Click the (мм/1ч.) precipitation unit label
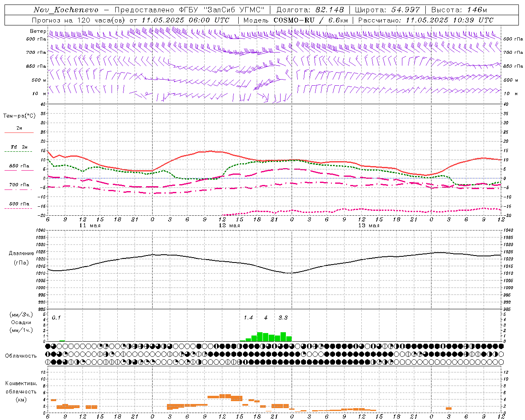The image size is (525, 420). coord(21,330)
